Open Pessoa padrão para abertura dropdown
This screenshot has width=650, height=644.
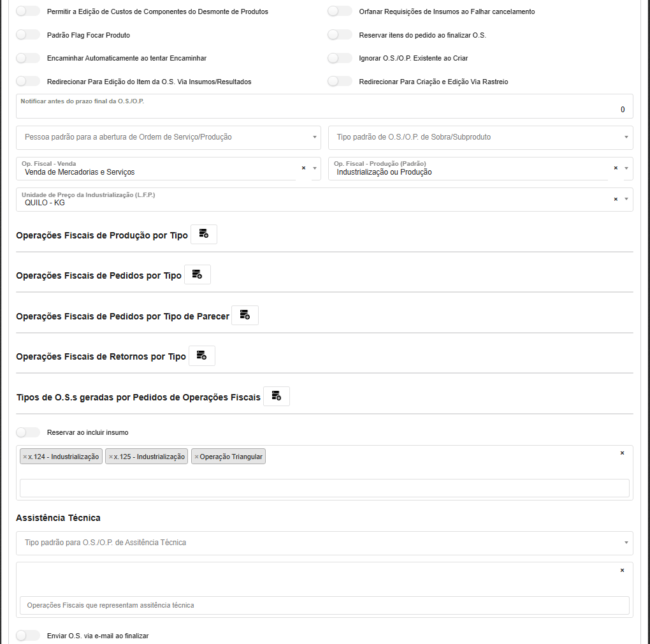point(169,137)
